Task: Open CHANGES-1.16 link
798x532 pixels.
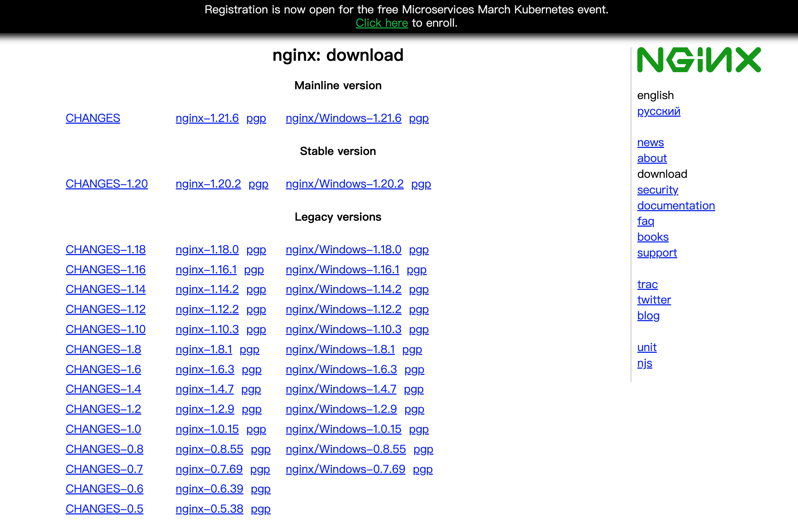Action: (x=106, y=270)
